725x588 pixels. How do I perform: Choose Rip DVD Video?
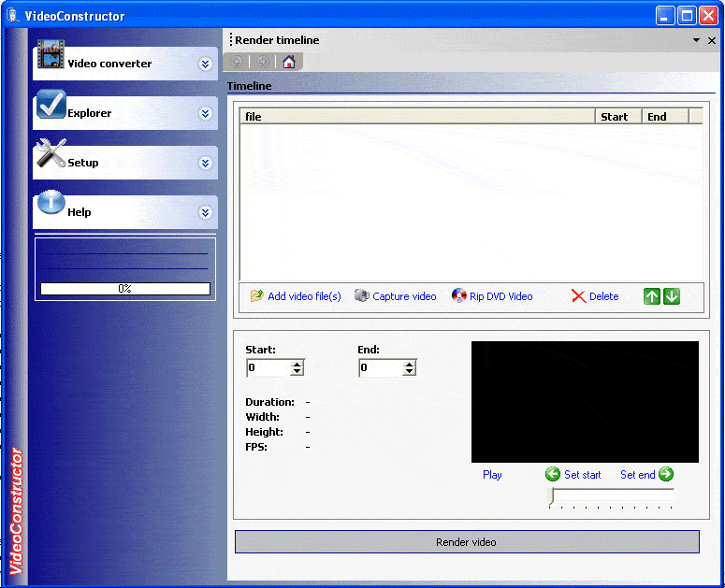point(492,296)
